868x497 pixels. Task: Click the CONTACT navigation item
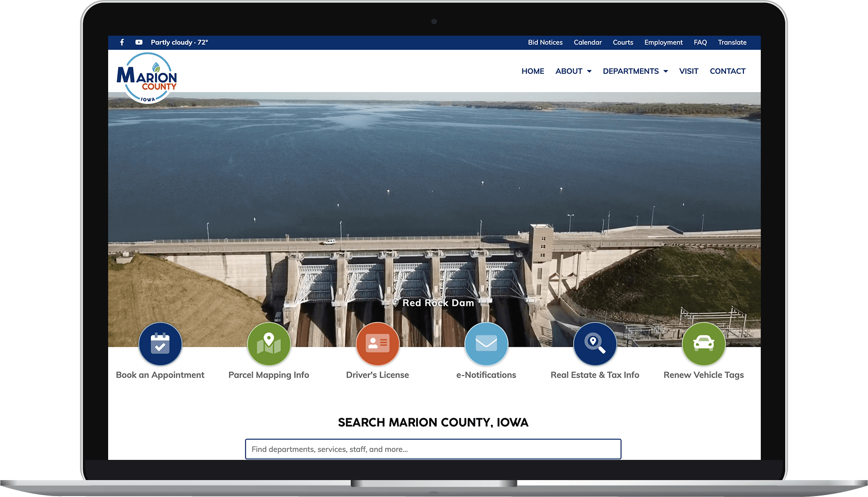coord(727,71)
